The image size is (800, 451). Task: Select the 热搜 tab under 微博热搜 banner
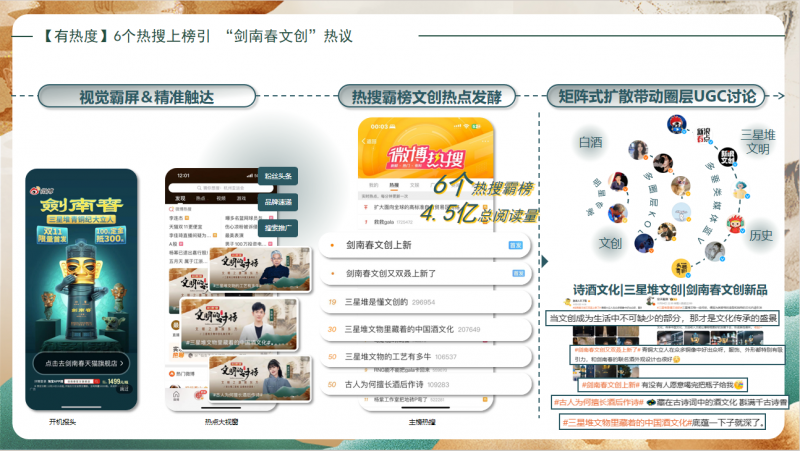(x=394, y=185)
